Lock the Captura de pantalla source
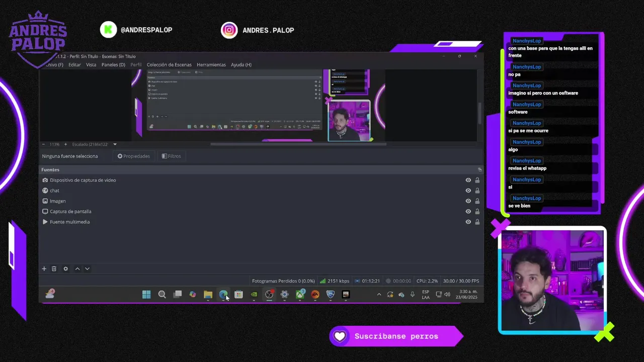The width and height of the screenshot is (644, 362). 477,212
